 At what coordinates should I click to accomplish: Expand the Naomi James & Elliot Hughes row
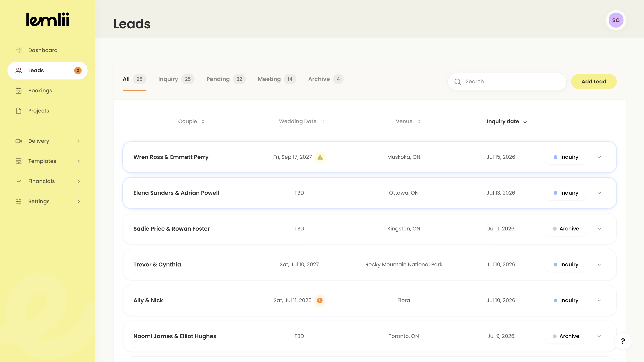pos(599,336)
